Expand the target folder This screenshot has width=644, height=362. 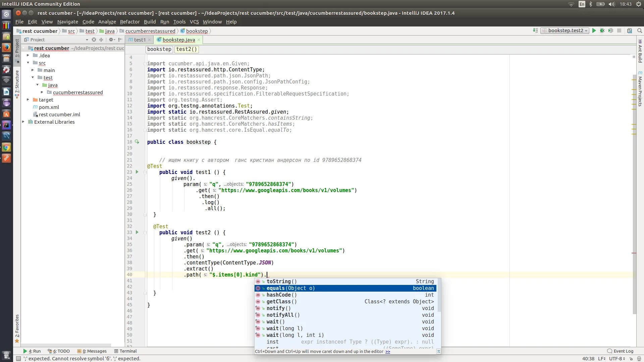point(28,100)
